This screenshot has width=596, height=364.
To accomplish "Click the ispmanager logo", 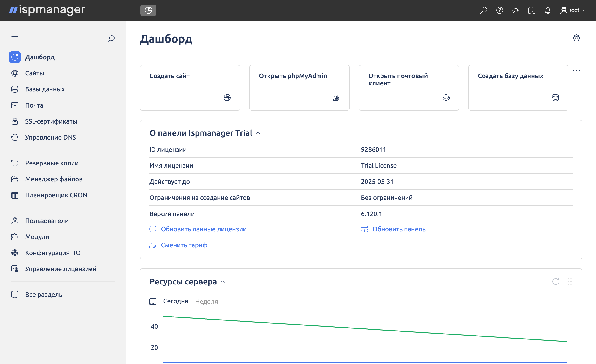I will point(47,10).
